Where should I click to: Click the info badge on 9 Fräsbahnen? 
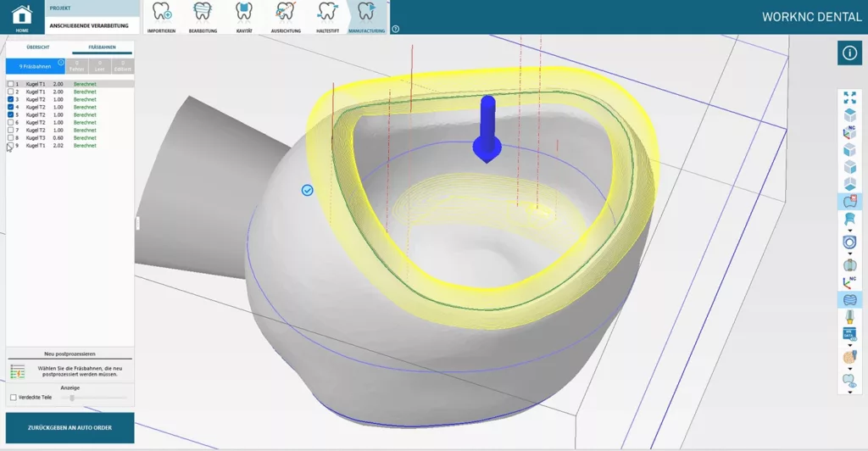[x=61, y=63]
